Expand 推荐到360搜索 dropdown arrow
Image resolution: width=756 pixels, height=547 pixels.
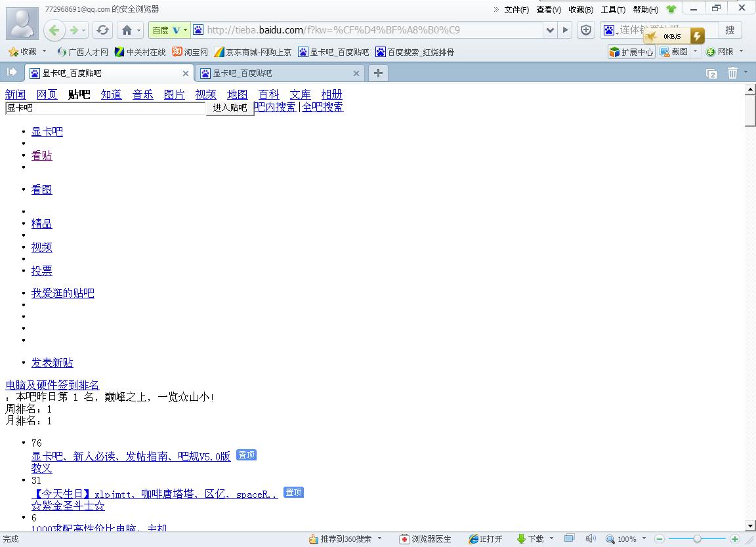click(x=380, y=538)
